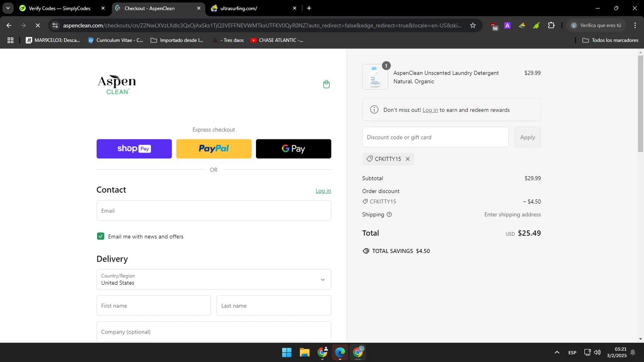Viewport: 644px width, 362px height.
Task: Open the shopping bag cart icon
Action: coord(326,84)
